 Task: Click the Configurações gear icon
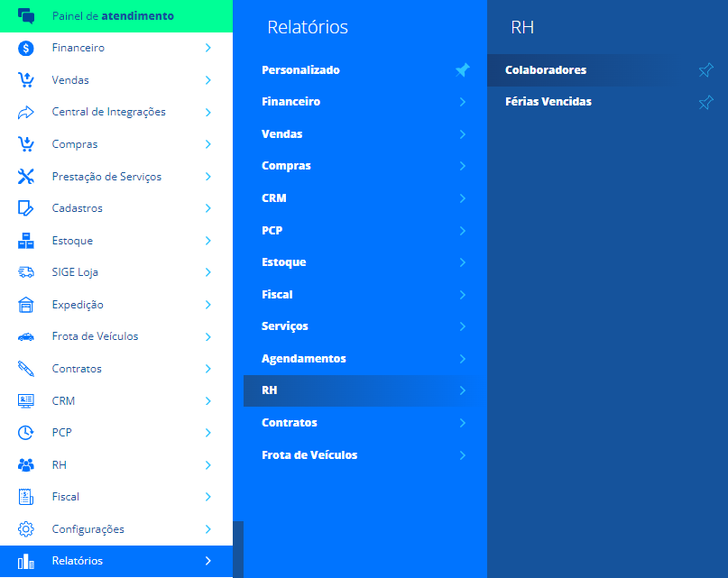[x=26, y=529]
